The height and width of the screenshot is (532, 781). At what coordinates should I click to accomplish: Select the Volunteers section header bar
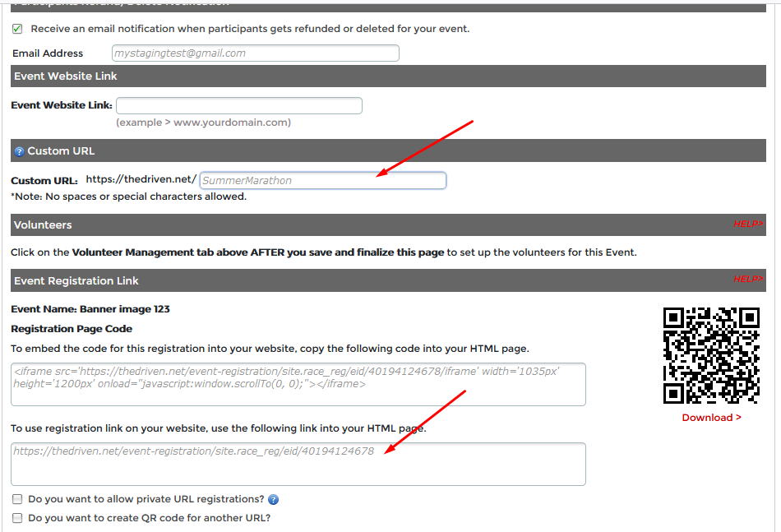click(388, 225)
